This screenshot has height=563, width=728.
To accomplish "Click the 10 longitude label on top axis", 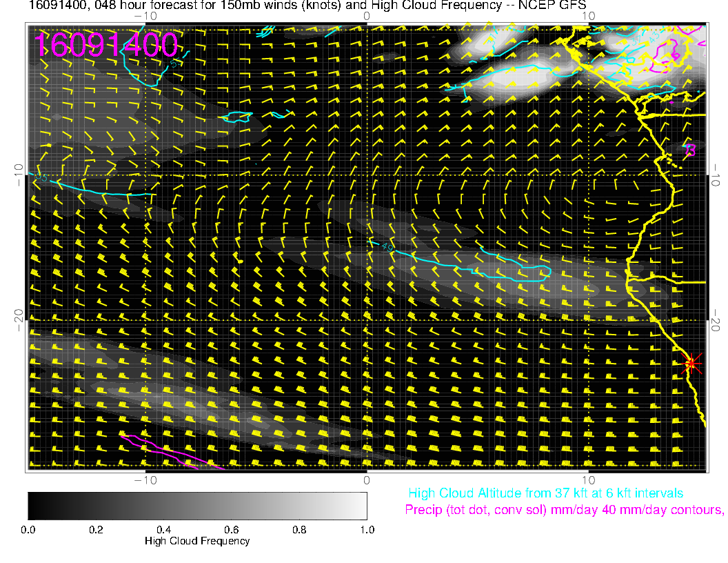I will (588, 15).
